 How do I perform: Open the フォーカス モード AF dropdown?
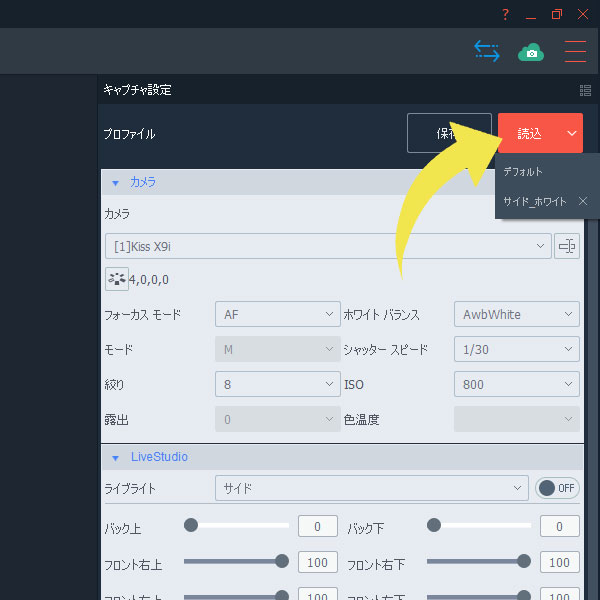click(278, 314)
